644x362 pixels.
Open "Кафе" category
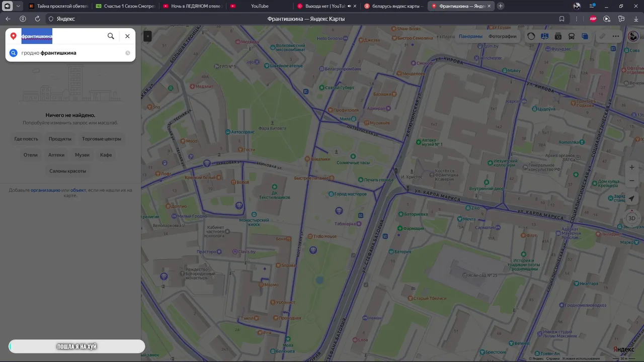point(106,155)
